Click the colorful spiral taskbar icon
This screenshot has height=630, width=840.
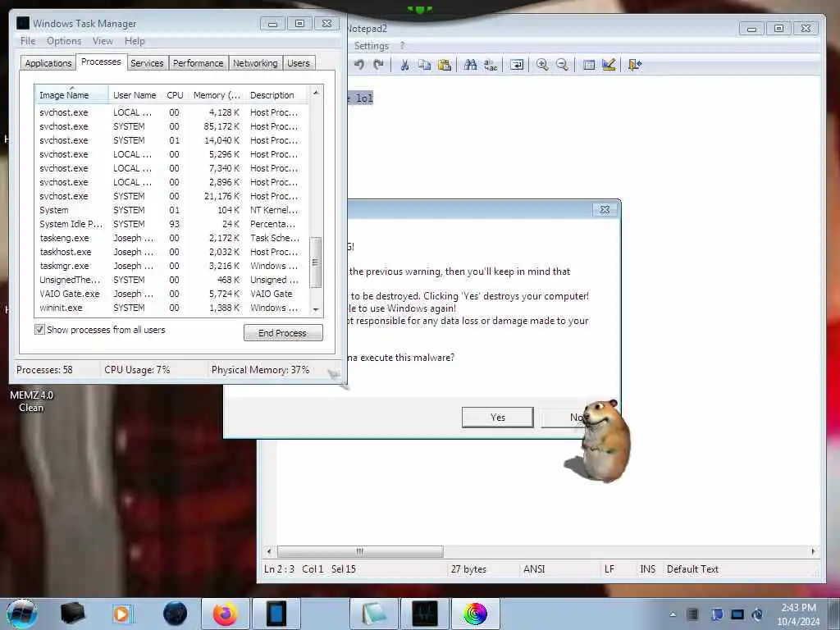pyautogui.click(x=475, y=614)
